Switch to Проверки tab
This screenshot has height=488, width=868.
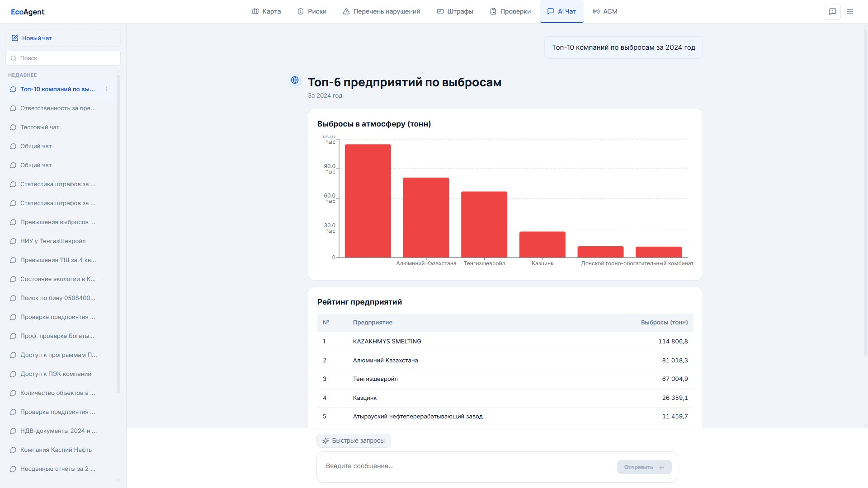[x=510, y=11]
